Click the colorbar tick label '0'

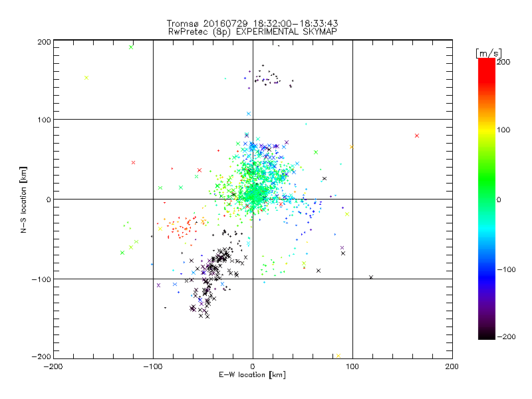499,199
